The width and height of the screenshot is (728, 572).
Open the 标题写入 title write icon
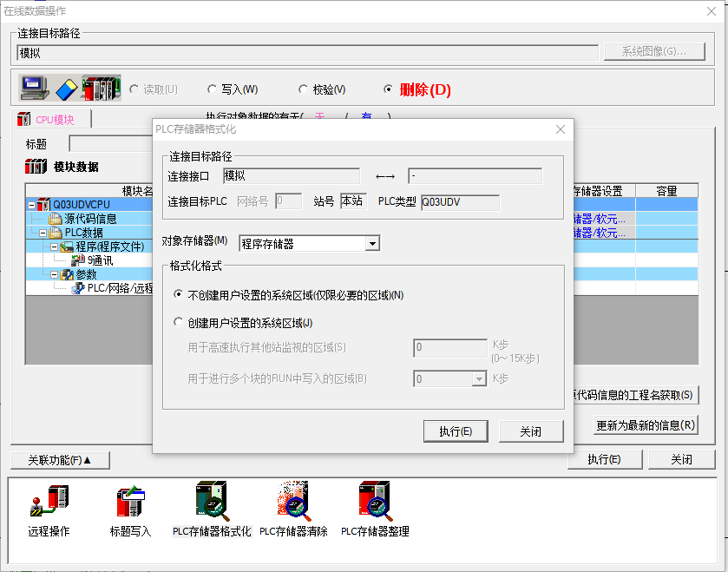(130, 504)
